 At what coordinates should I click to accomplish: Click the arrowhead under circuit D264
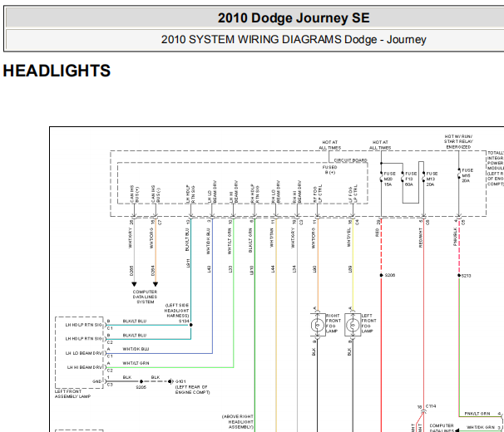pyautogui.click(x=156, y=284)
